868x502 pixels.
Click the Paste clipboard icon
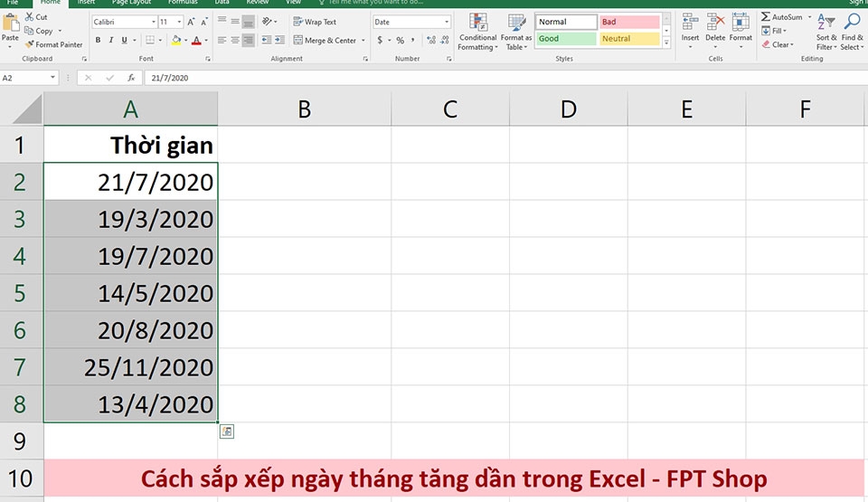10,24
